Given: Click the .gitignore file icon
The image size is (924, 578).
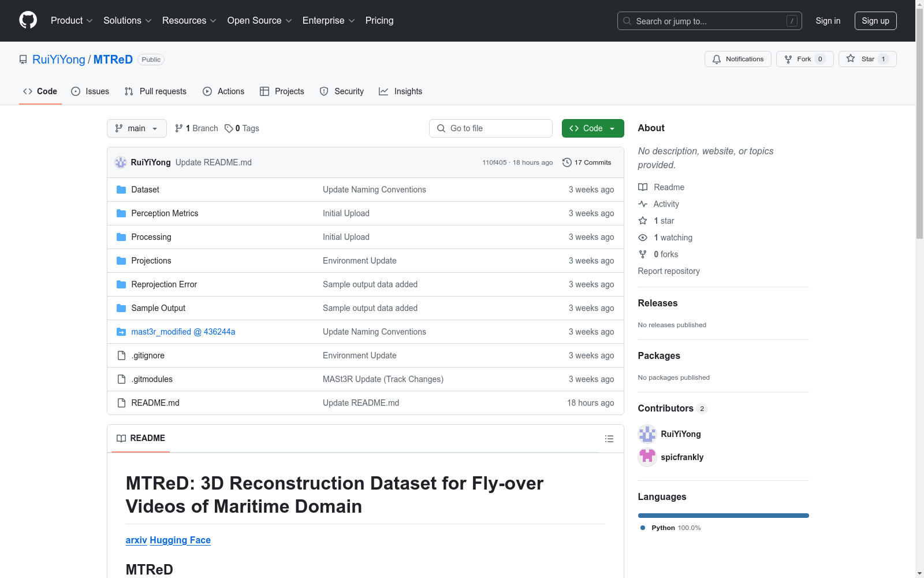Looking at the screenshot, I should (x=121, y=355).
